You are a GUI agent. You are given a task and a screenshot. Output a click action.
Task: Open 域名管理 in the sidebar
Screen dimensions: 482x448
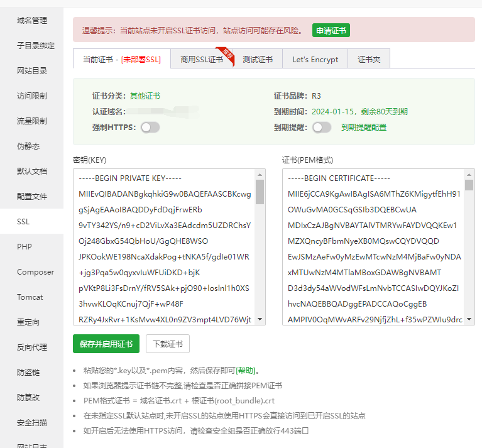click(x=31, y=21)
